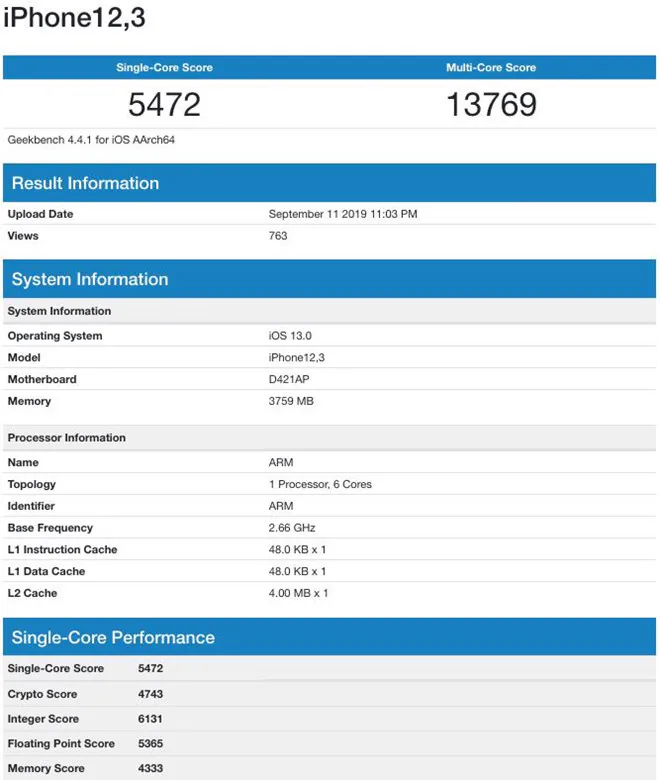The width and height of the screenshot is (660, 780).
Task: Click the 4743 crypto score value
Action: pyautogui.click(x=151, y=694)
